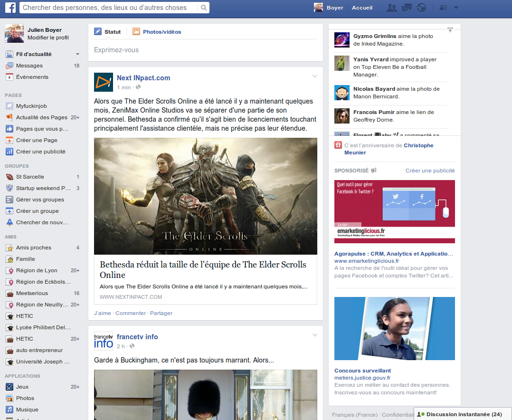Open Discussion instantanée chat bar
Screen dimensions: 512x420
(x=463, y=414)
